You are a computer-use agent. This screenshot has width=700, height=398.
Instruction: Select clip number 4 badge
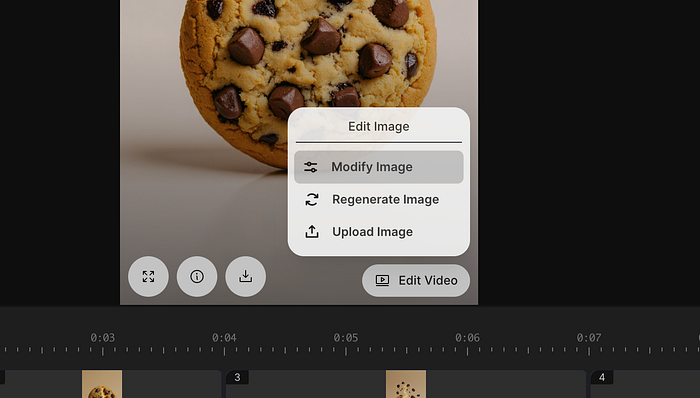602,377
